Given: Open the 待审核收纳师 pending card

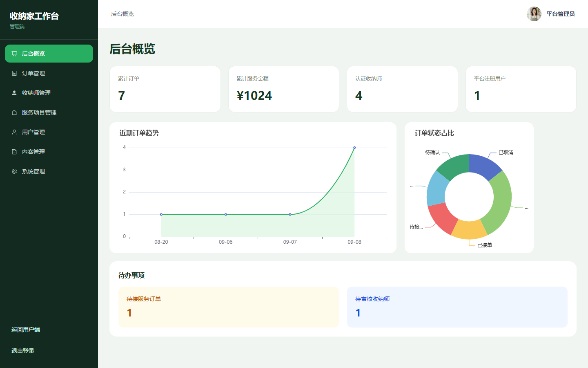Looking at the screenshot, I should click(x=457, y=307).
